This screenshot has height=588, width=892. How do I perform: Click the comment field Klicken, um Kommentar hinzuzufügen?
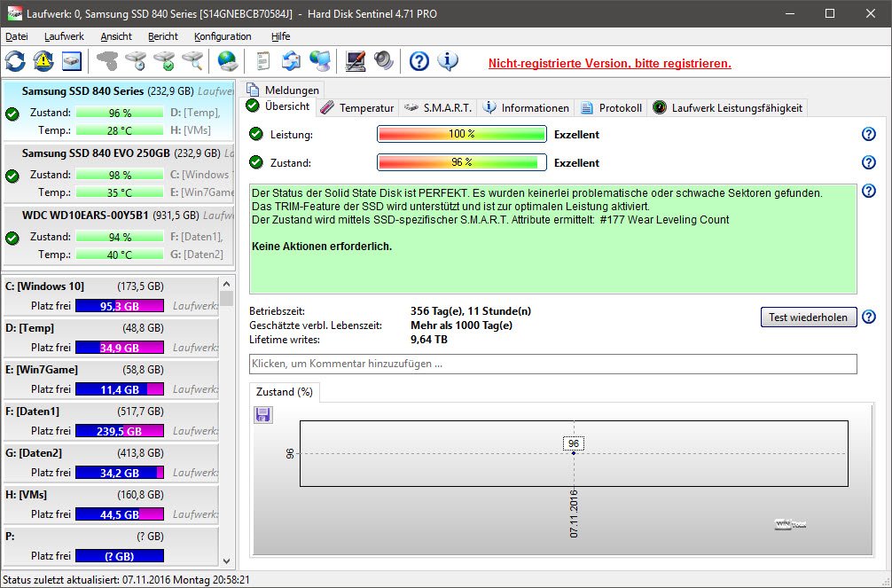[x=553, y=364]
